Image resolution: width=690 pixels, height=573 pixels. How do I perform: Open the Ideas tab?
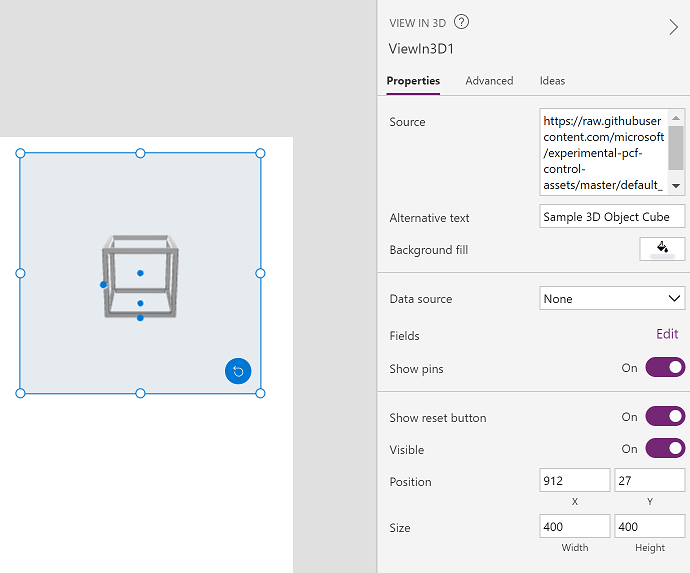(x=552, y=81)
